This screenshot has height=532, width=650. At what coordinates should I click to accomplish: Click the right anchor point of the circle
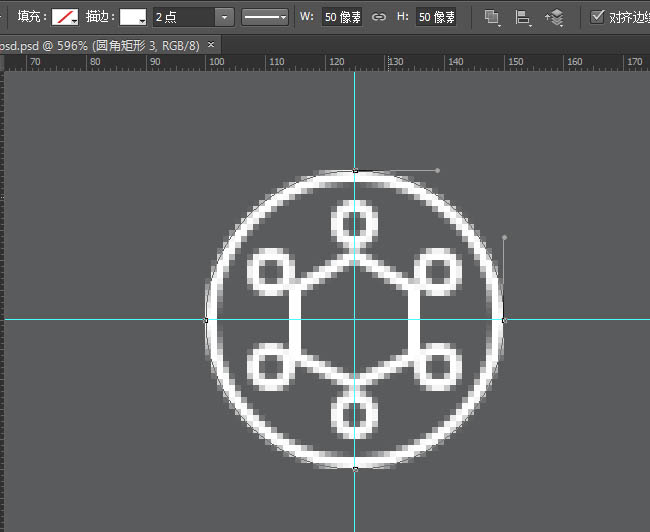click(504, 320)
